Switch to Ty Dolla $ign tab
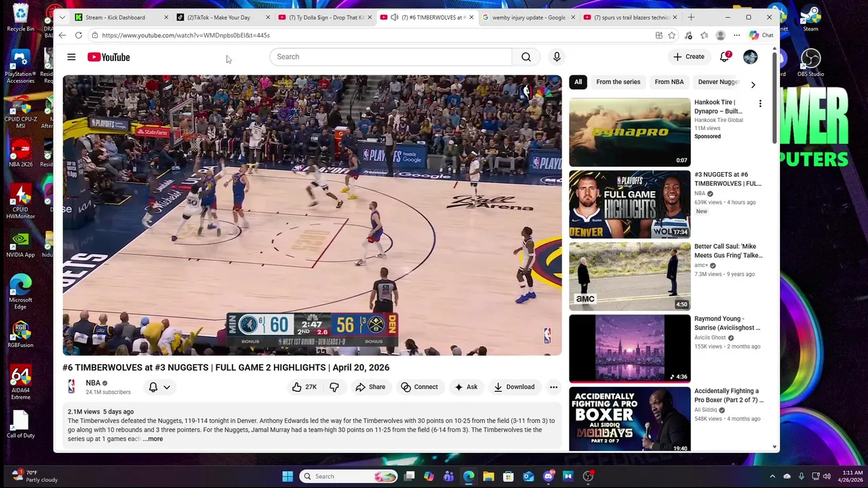This screenshot has height=488, width=868. coord(325,18)
